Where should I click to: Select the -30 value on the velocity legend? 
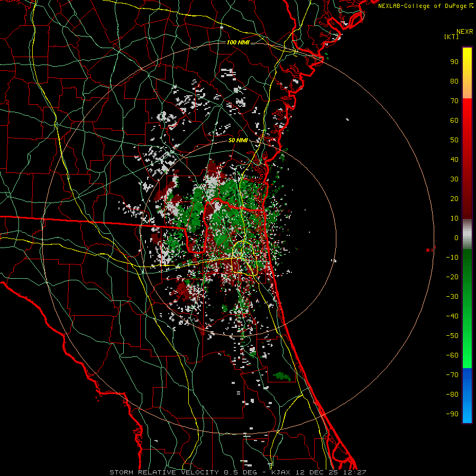pos(452,297)
